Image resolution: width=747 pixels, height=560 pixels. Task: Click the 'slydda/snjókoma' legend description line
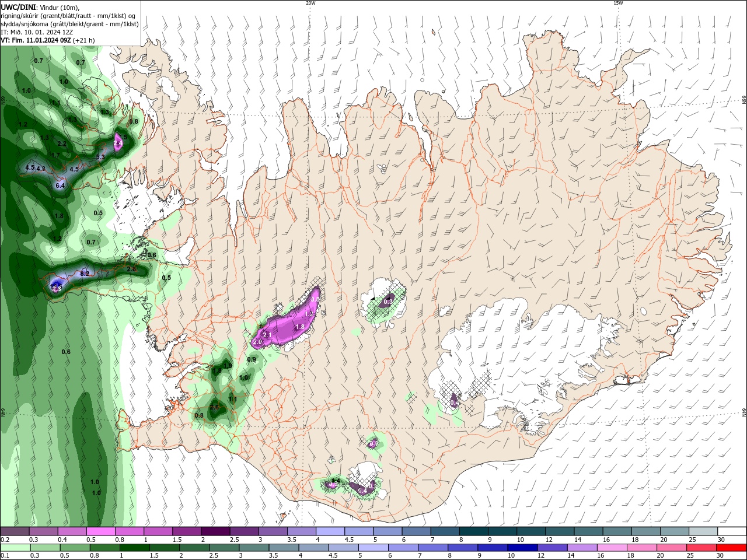coord(69,24)
